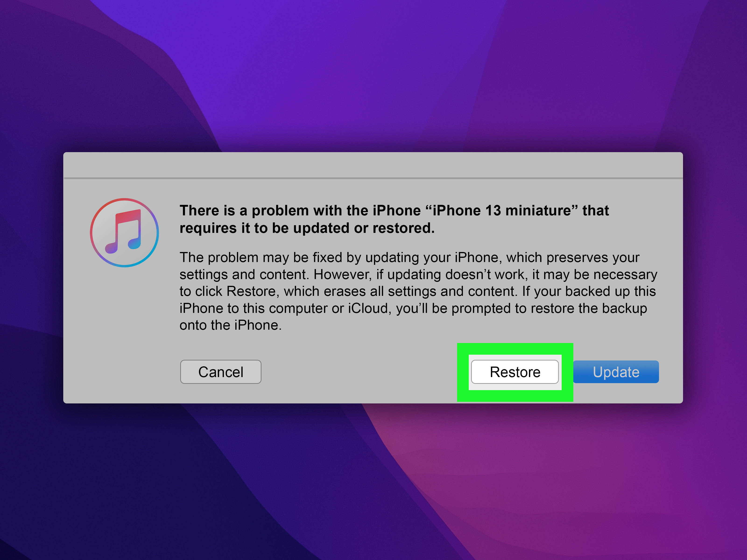Click the iTunes music note icon
This screenshot has height=560, width=747.
124,233
